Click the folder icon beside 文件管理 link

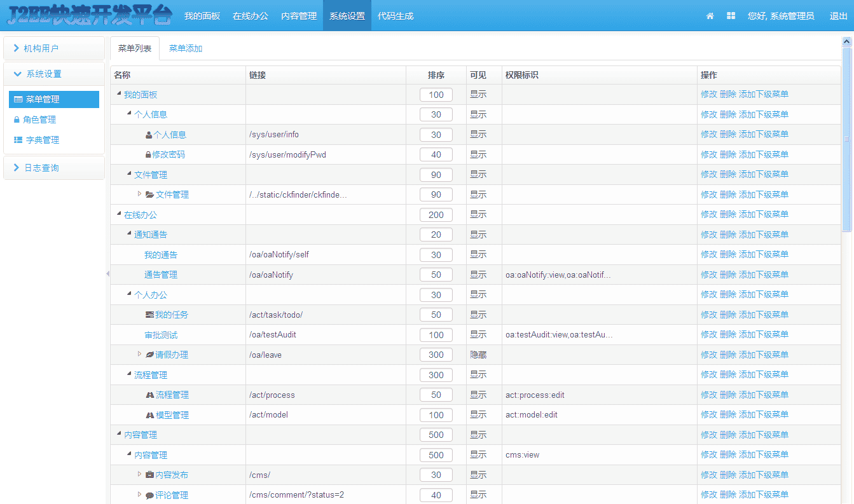point(149,195)
